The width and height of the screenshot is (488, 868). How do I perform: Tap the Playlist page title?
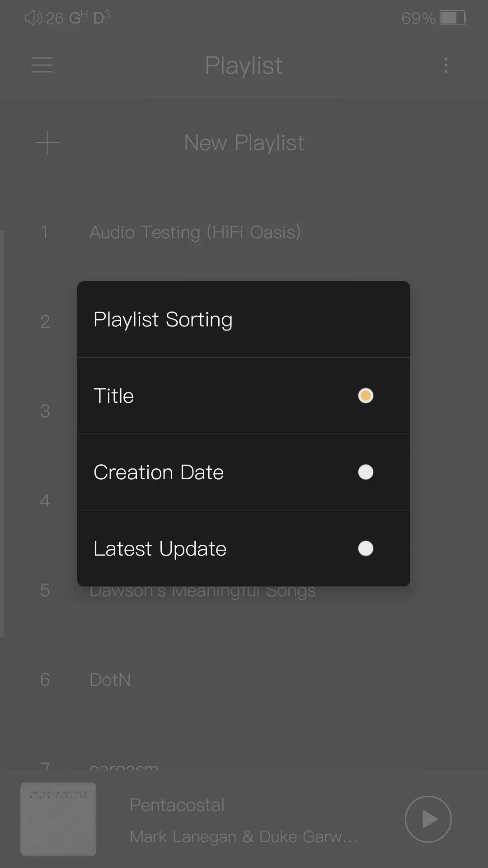tap(244, 66)
